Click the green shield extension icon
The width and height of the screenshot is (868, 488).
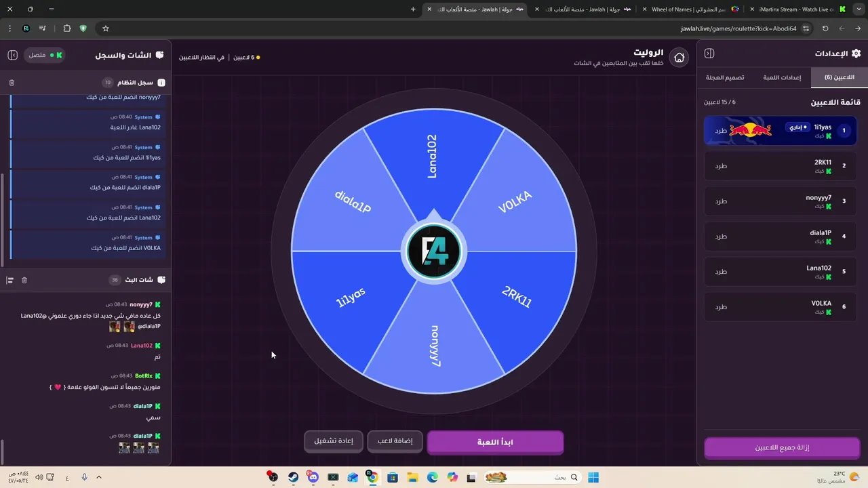(x=83, y=28)
